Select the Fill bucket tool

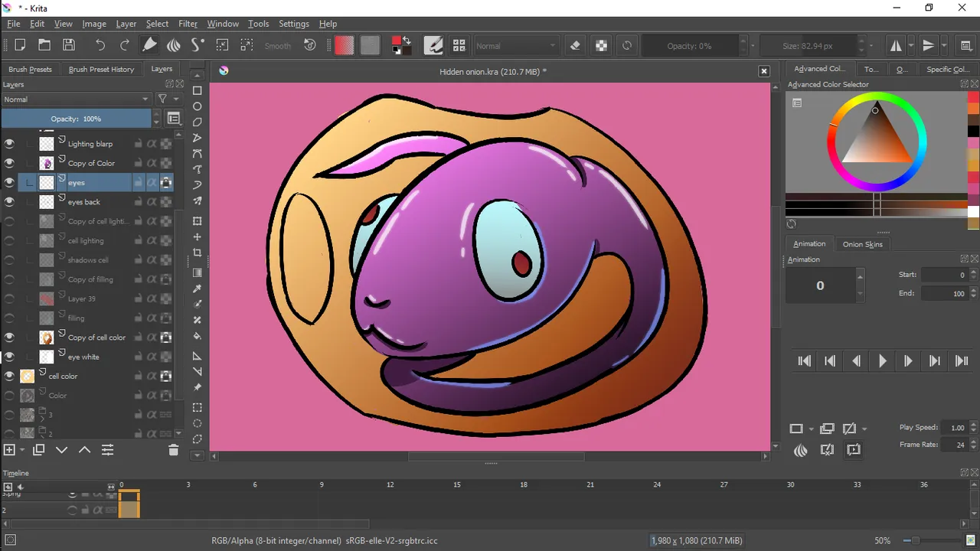point(197,336)
